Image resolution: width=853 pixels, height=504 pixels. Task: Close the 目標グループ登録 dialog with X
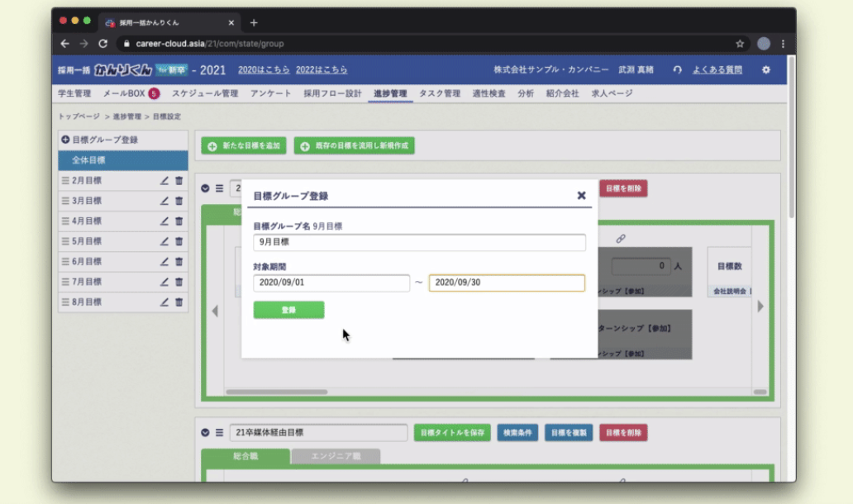(x=582, y=195)
